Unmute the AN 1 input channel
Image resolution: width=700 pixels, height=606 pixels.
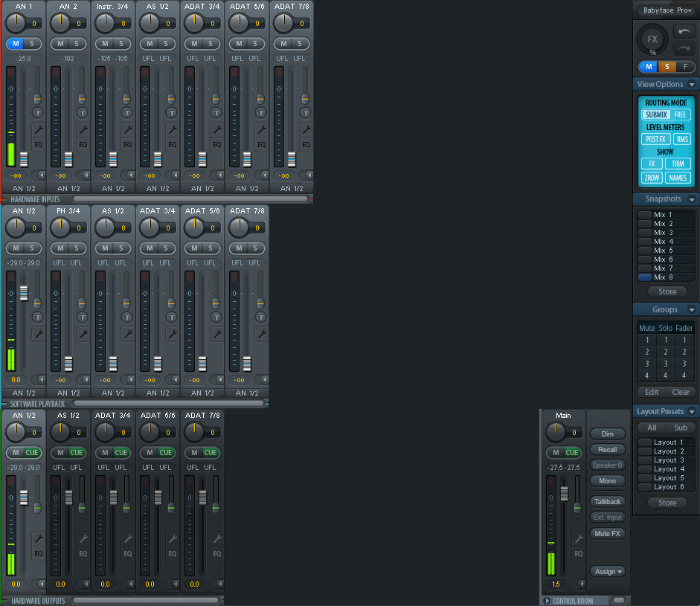tap(16, 44)
